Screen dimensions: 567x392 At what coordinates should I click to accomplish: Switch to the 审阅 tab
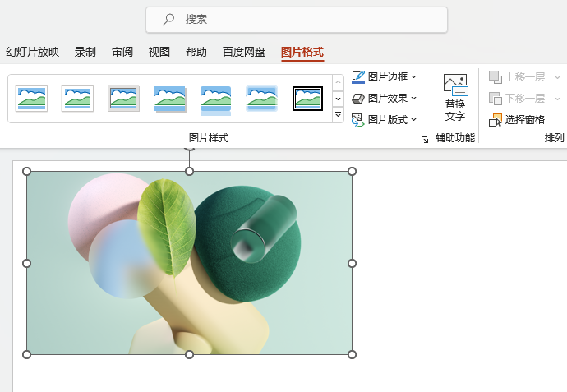click(x=122, y=52)
